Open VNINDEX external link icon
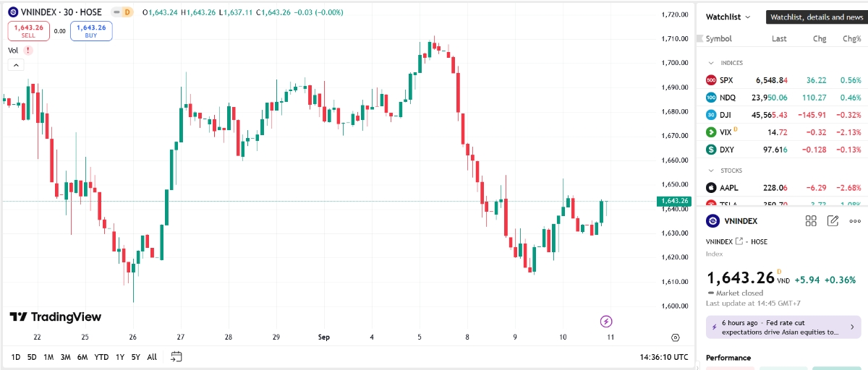 pos(739,241)
